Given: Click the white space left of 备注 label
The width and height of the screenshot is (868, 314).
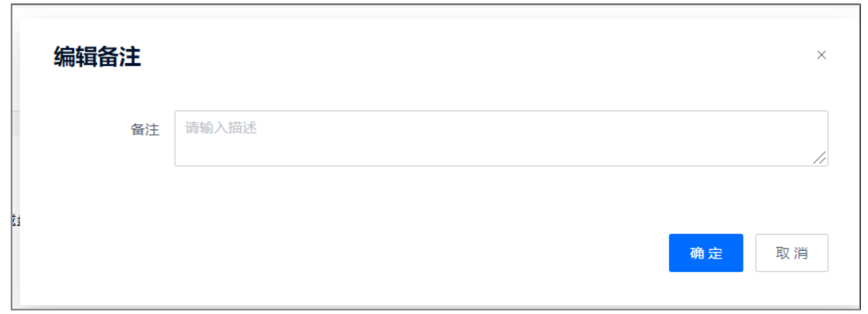Looking at the screenshot, I should pos(78,130).
